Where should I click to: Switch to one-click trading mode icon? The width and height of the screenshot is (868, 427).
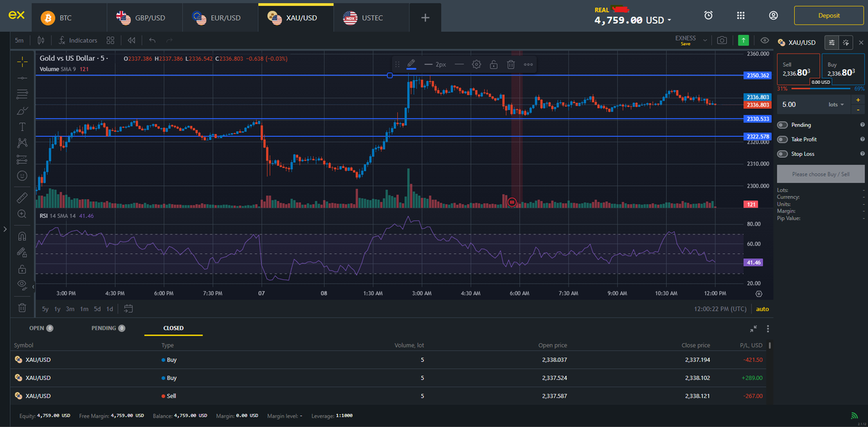pos(846,43)
